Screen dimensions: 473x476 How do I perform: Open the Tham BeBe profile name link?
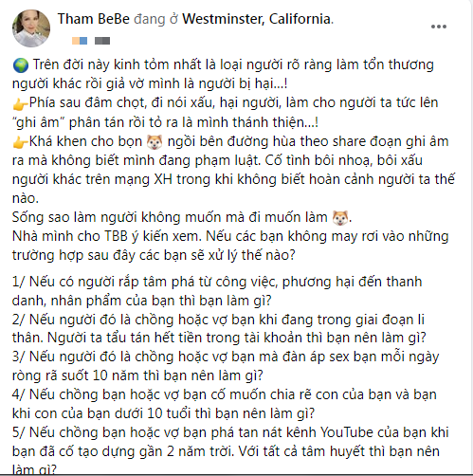coord(94,19)
